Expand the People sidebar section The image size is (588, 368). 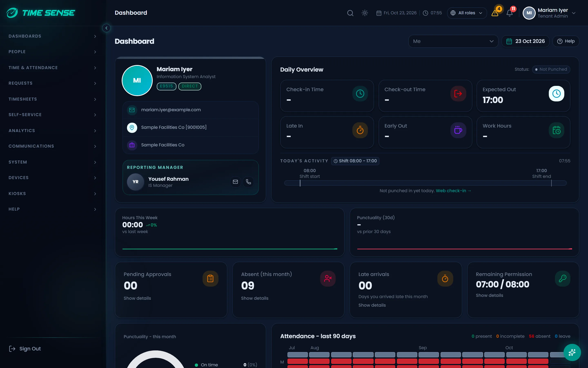(x=53, y=52)
